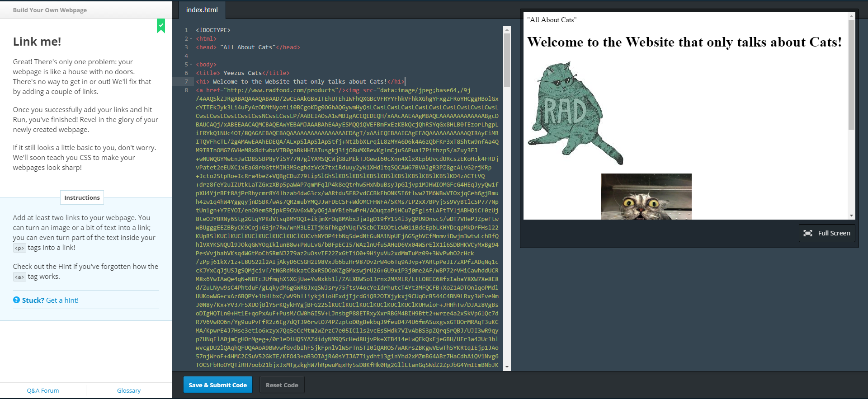Open the Q&A Forum
868x399 pixels.
(x=43, y=390)
